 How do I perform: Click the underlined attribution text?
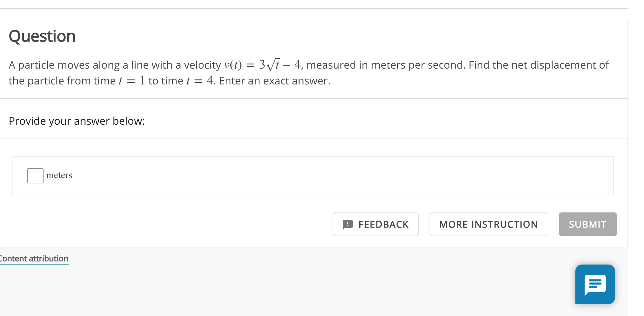(34, 258)
